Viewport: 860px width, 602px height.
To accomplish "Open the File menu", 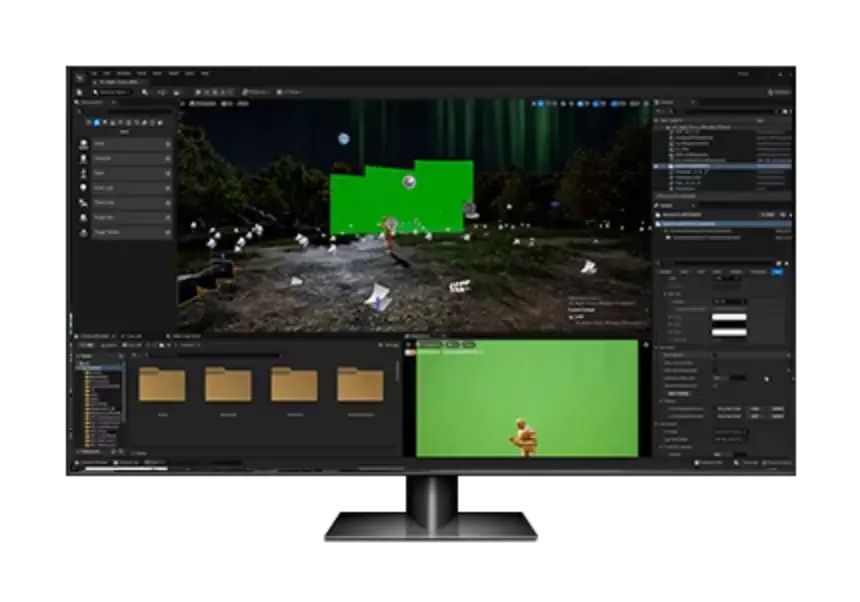I will click(95, 74).
